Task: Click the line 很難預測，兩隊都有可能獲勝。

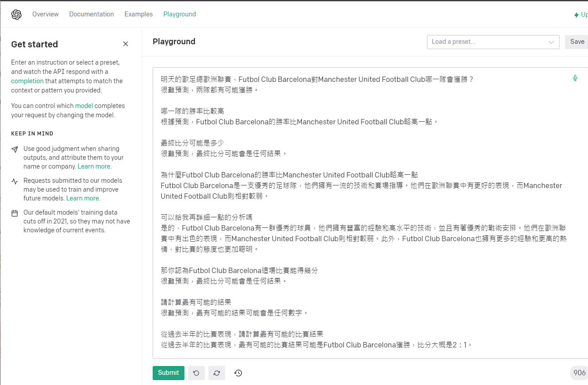Action: [209, 90]
